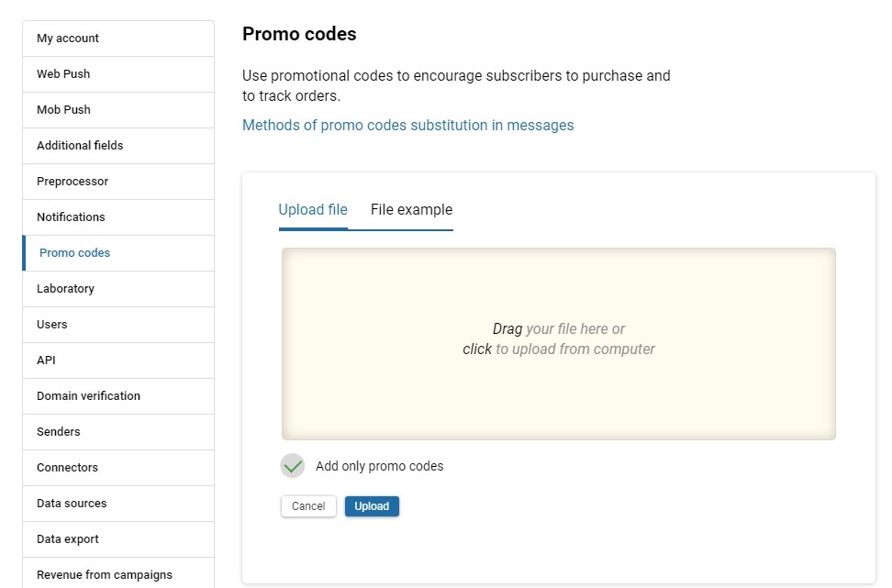This screenshot has width=892, height=588.
Task: Open Mob Push settings section
Action: pyautogui.click(x=63, y=110)
